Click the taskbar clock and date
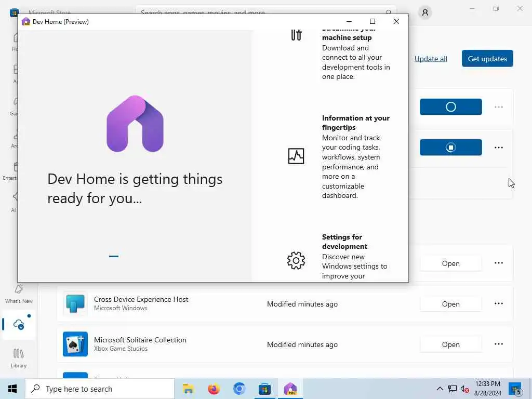This screenshot has height=399, width=532. point(487,389)
